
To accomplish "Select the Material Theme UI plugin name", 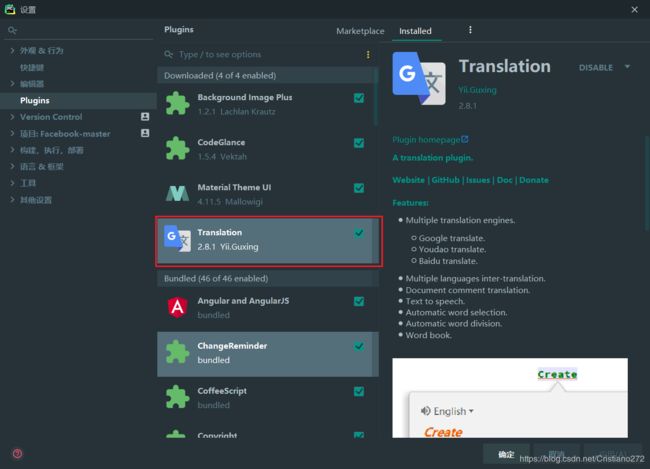I will coord(234,187).
